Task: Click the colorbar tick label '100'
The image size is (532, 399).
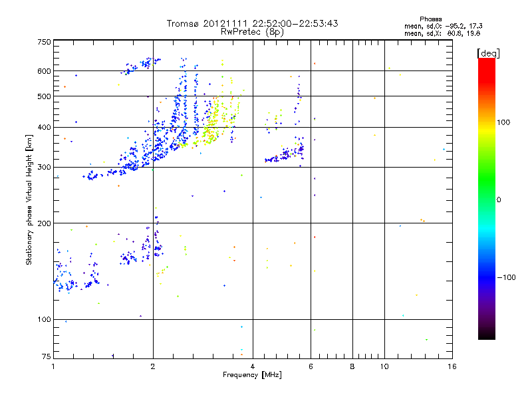Action: click(x=503, y=122)
